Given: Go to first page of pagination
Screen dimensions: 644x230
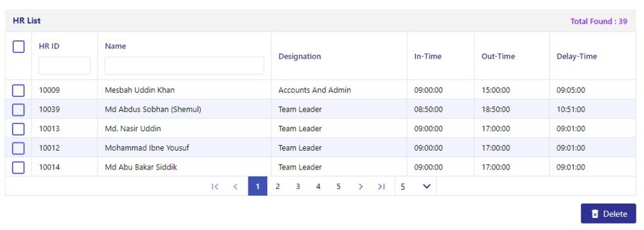Looking at the screenshot, I should [x=214, y=187].
